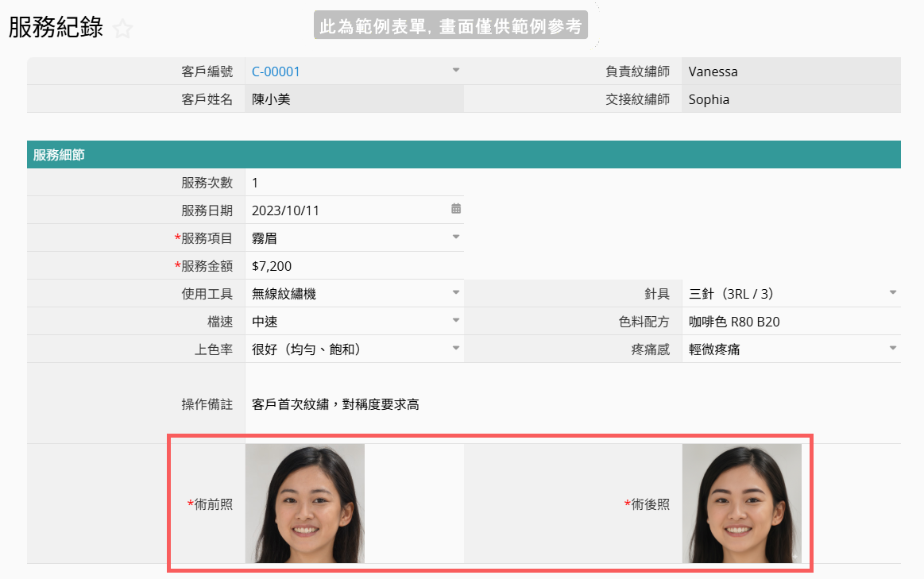Click the 服務日期 field with 2023/10/11
The height and width of the screenshot is (579, 924).
[x=346, y=210]
